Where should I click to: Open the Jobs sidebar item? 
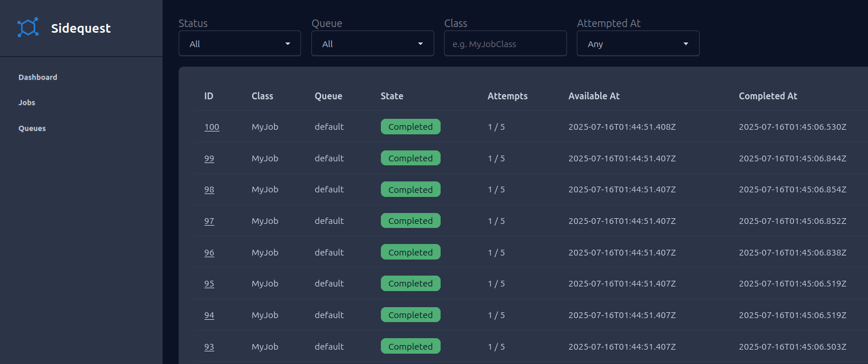tap(27, 103)
